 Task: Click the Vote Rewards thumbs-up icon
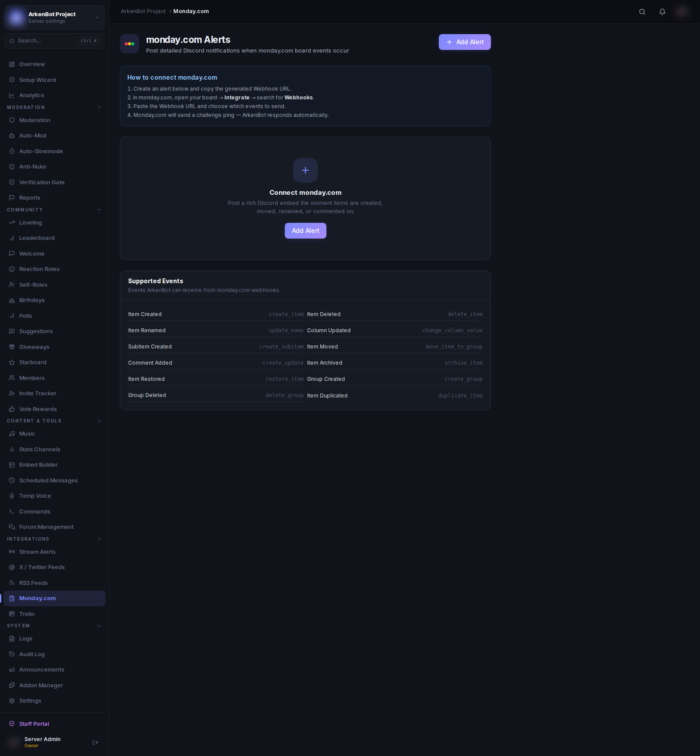click(x=12, y=409)
